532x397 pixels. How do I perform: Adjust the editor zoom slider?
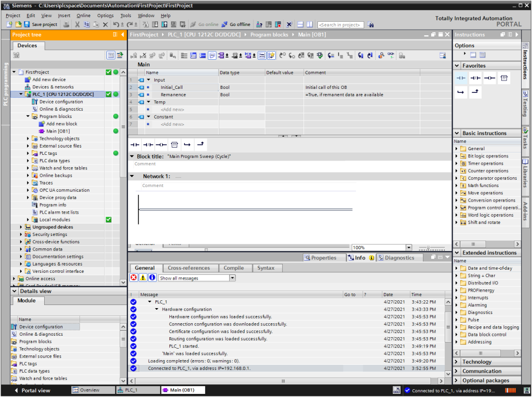pyautogui.click(x=429, y=248)
